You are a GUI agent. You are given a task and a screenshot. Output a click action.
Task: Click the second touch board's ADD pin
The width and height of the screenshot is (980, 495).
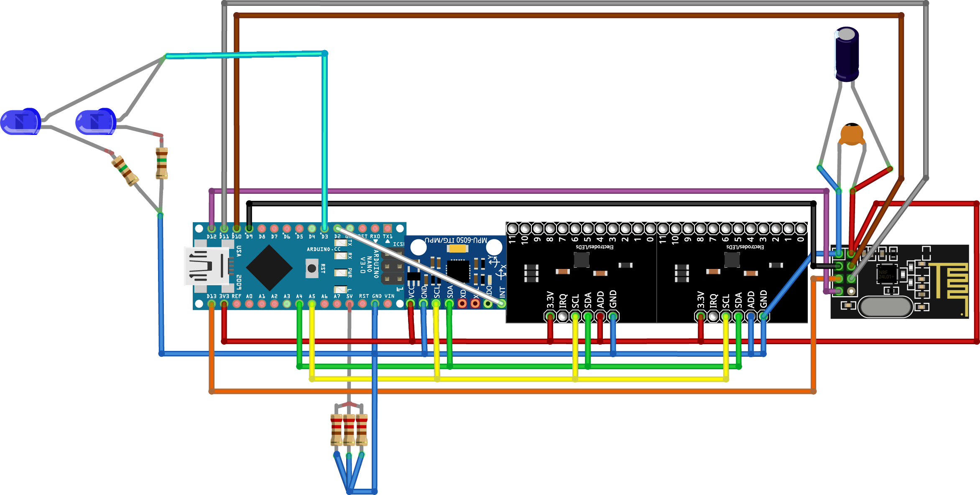pos(751,317)
